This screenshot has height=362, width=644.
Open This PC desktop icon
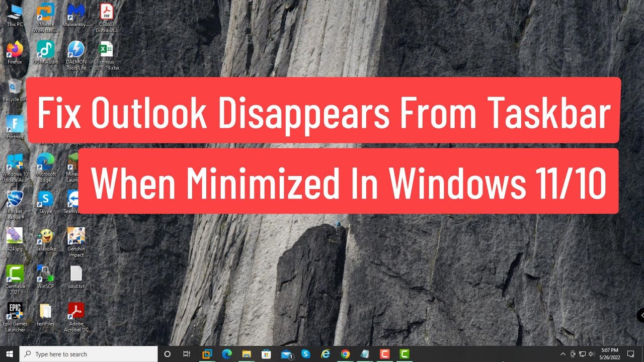(15, 15)
